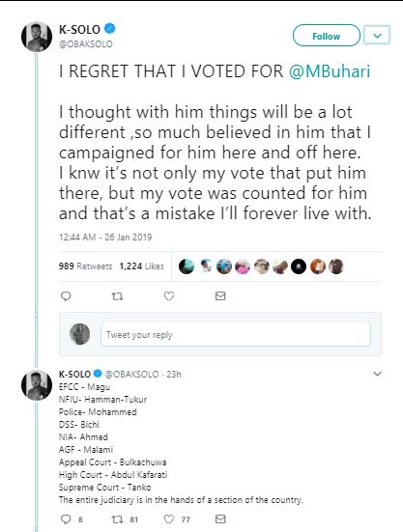Like the reply showing 77 likes
The width and height of the screenshot is (403, 532).
[169, 519]
